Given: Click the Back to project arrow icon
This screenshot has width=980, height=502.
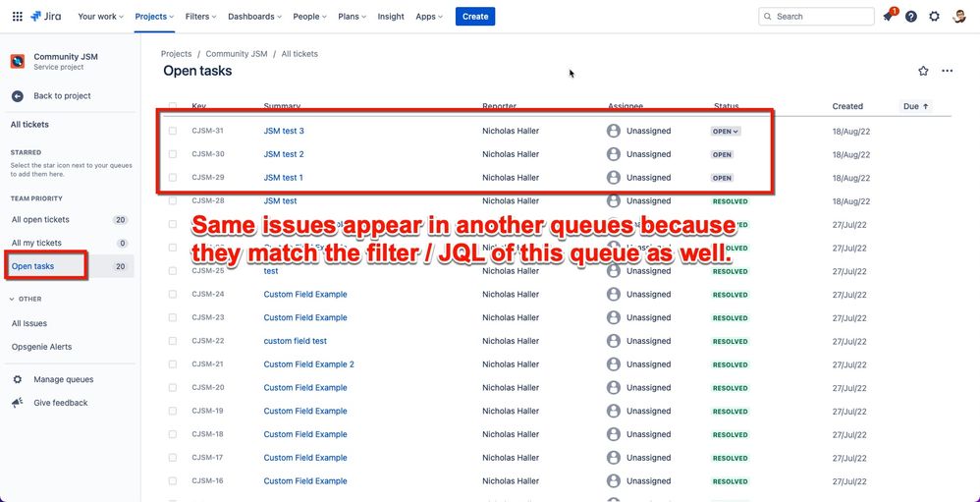Looking at the screenshot, I should tap(18, 96).
